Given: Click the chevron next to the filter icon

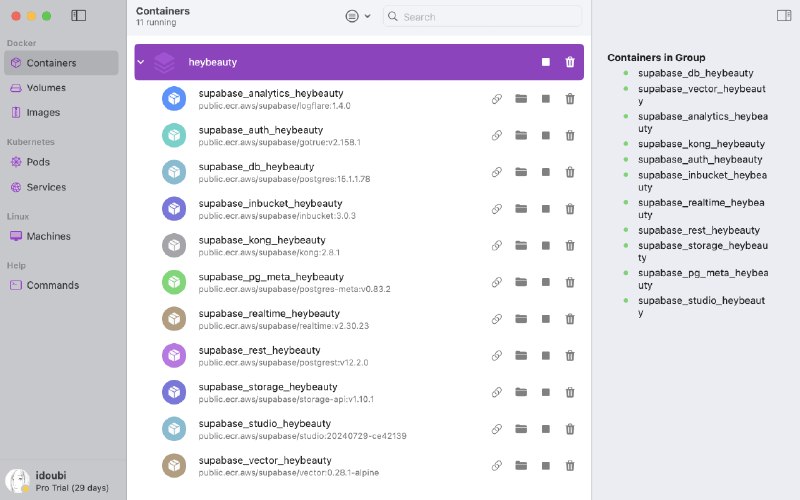Looking at the screenshot, I should pos(367,16).
